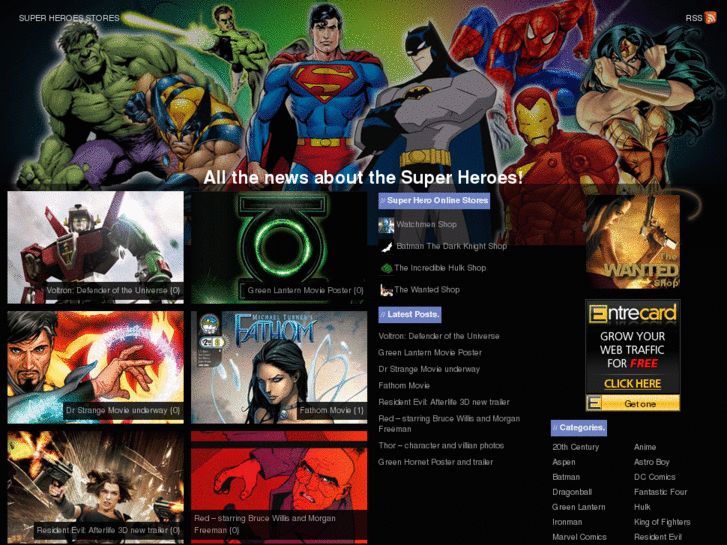Select the 20th Century category
This screenshot has height=545, width=727.
pyautogui.click(x=575, y=447)
